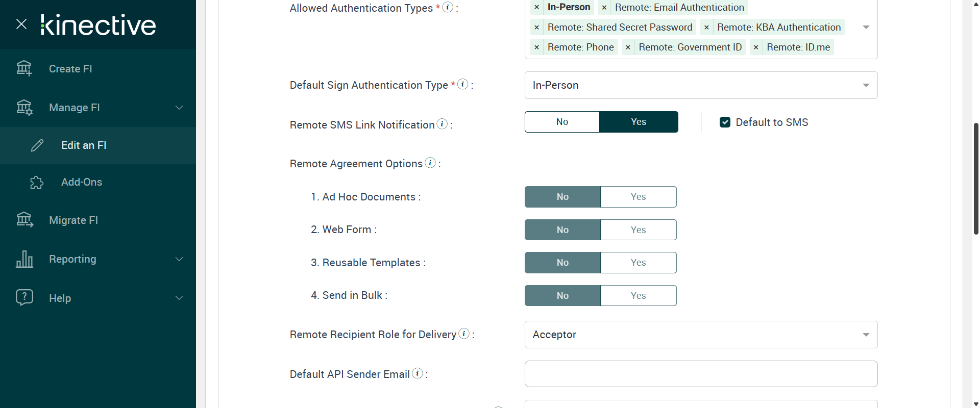Click the Help question mark icon
Image resolution: width=980 pixels, height=408 pixels.
pyautogui.click(x=24, y=297)
